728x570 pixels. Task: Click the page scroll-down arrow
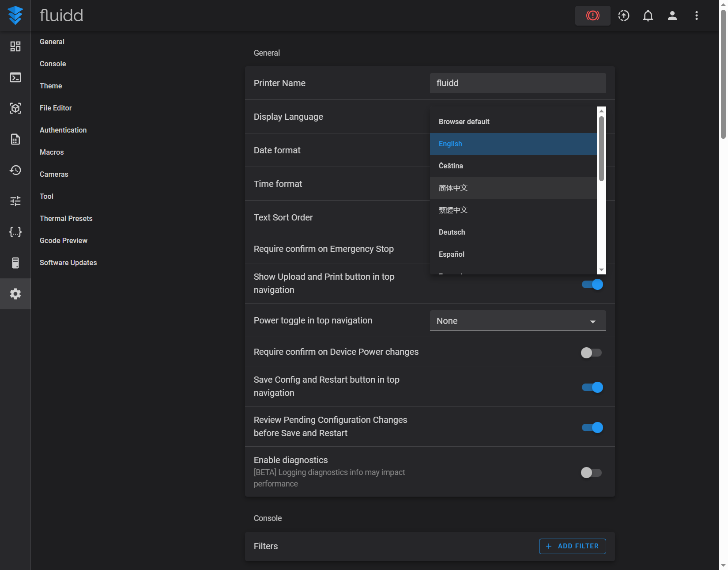click(x=723, y=566)
